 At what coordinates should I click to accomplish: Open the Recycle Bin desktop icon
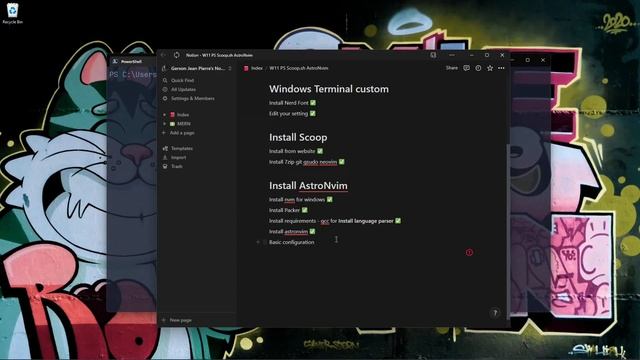(12, 13)
